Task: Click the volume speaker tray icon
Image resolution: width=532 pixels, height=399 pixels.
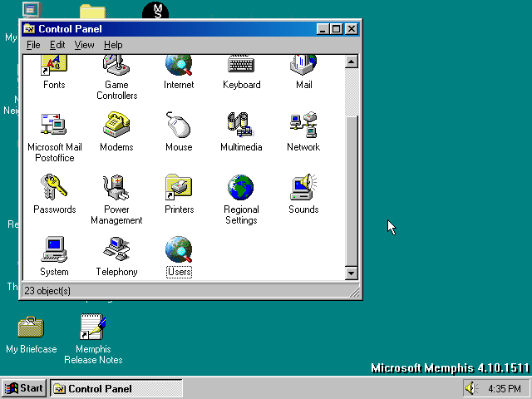Action: 471,388
